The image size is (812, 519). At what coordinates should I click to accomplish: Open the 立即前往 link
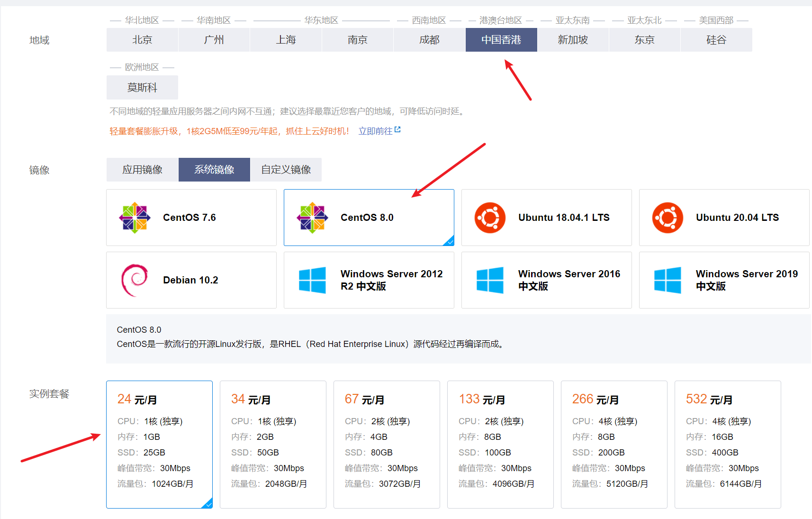point(375,131)
